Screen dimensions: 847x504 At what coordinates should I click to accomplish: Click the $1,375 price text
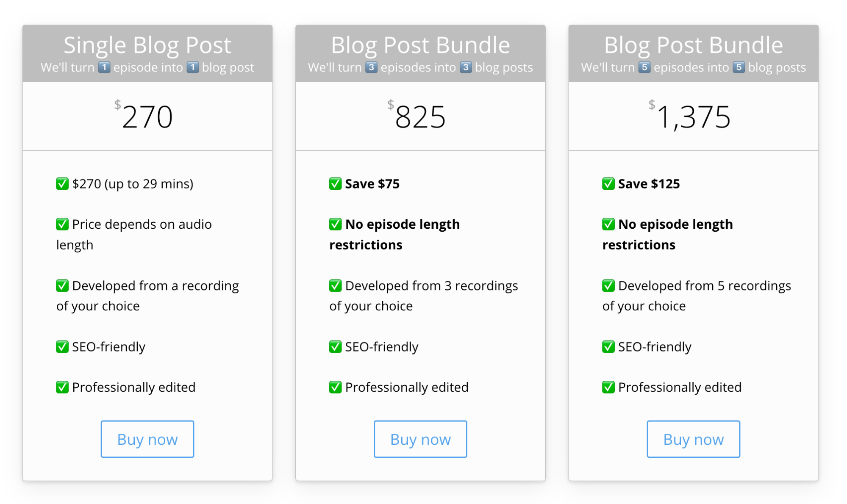(x=689, y=116)
